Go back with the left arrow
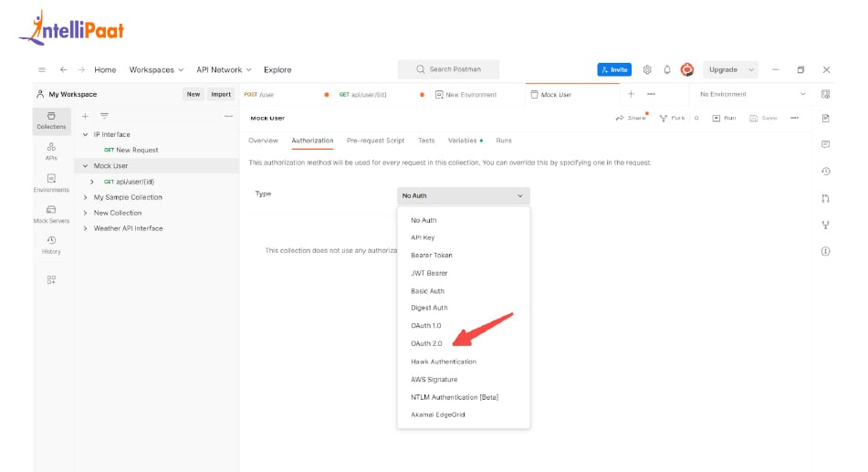Viewport: 868px width, 472px height. click(64, 69)
